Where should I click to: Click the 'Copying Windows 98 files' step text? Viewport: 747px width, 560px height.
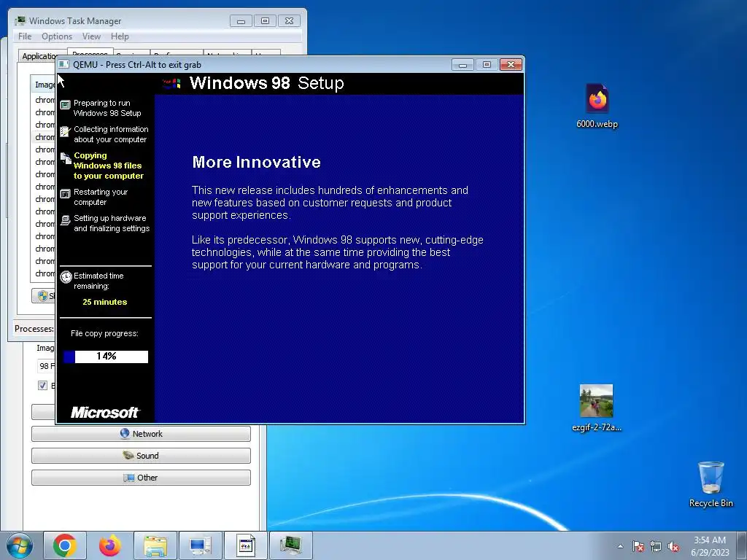pyautogui.click(x=108, y=166)
